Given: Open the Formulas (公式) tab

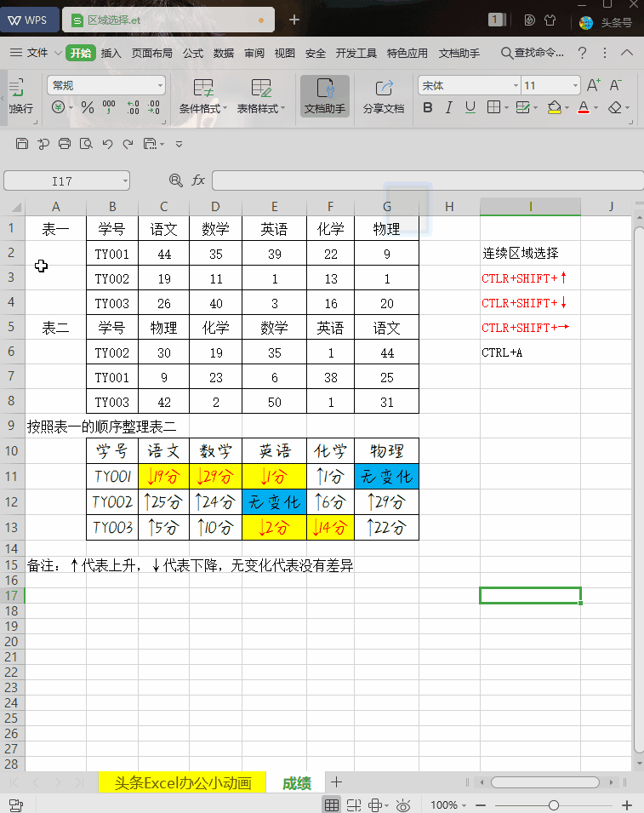Looking at the screenshot, I should click(x=193, y=53).
